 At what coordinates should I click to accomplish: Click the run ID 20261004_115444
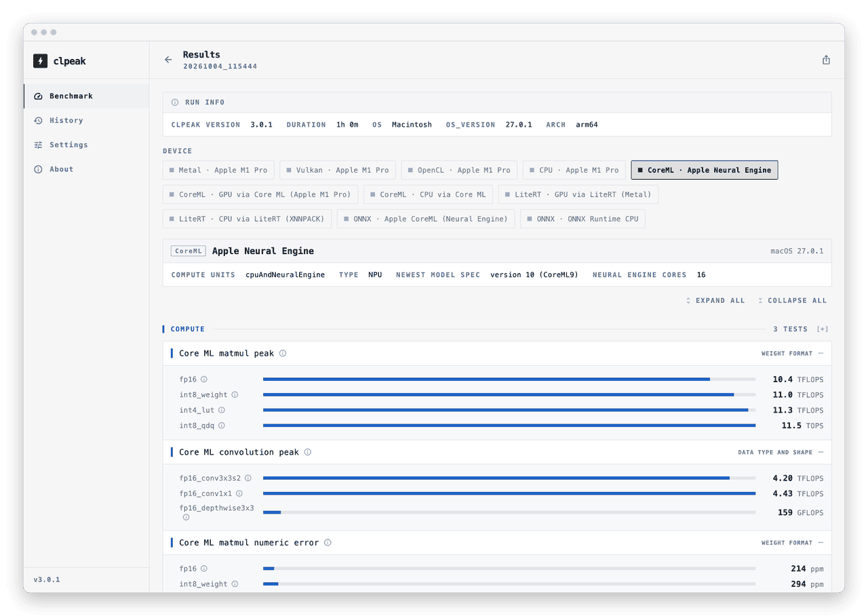tap(220, 66)
